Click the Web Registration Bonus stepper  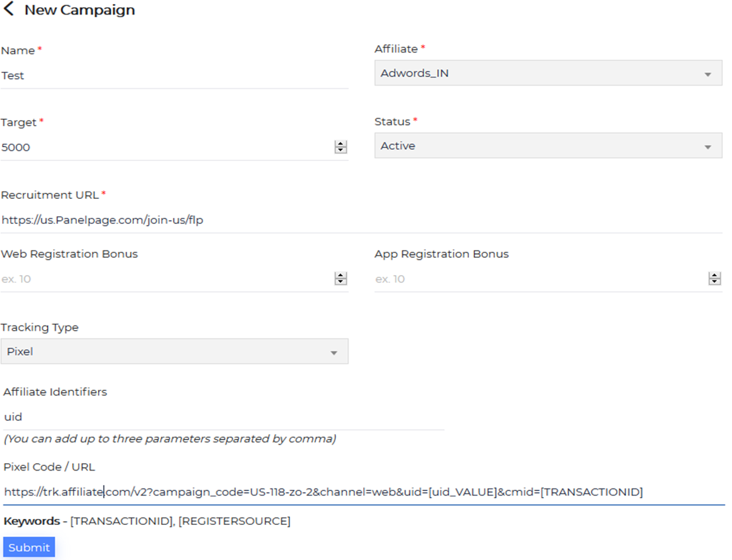click(340, 279)
